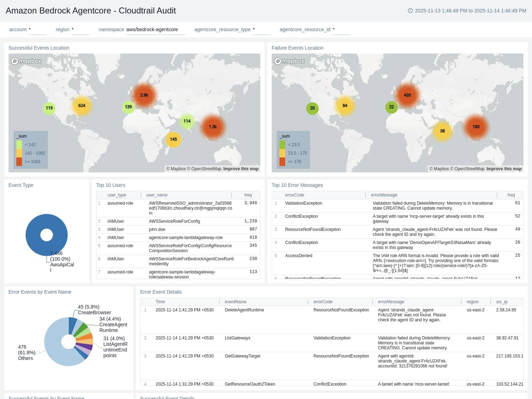Click the errorCode column header in Top 10 Error Messages
532x399 pixels.
point(294,195)
